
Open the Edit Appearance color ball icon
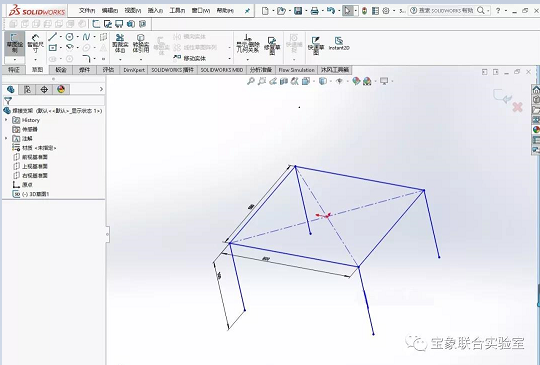pyautogui.click(x=356, y=81)
